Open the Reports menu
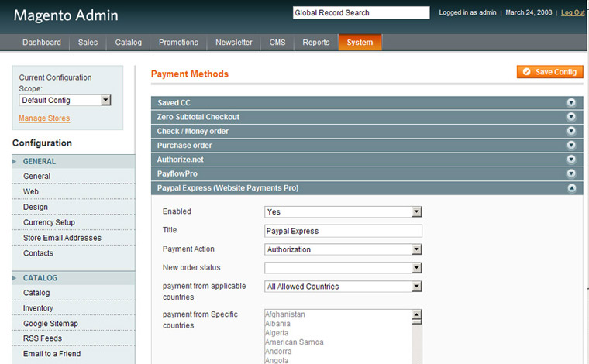This screenshot has height=364, width=589. click(316, 43)
